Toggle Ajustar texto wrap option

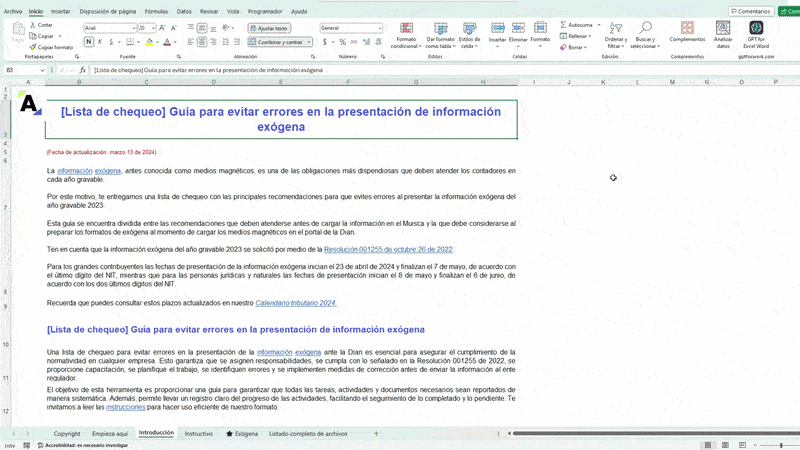268,29
